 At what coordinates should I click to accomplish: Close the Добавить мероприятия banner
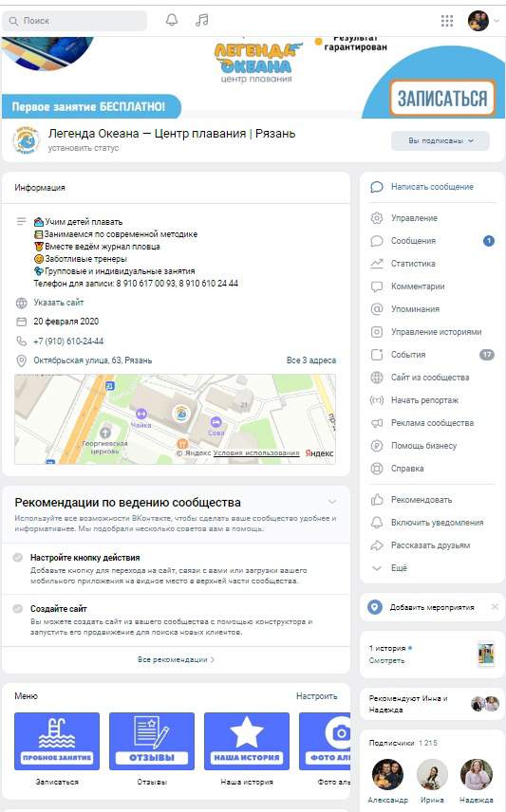pyautogui.click(x=496, y=607)
